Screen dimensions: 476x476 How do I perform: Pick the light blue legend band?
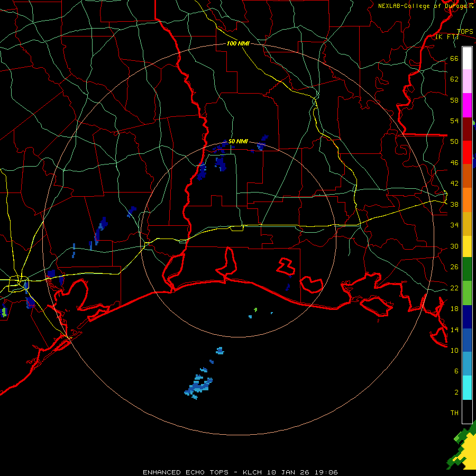click(x=467, y=364)
